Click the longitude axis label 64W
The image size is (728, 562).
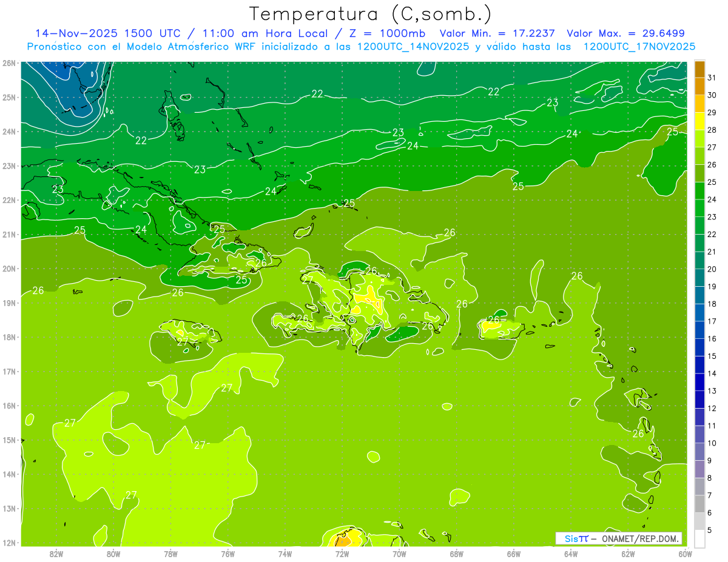click(x=570, y=554)
